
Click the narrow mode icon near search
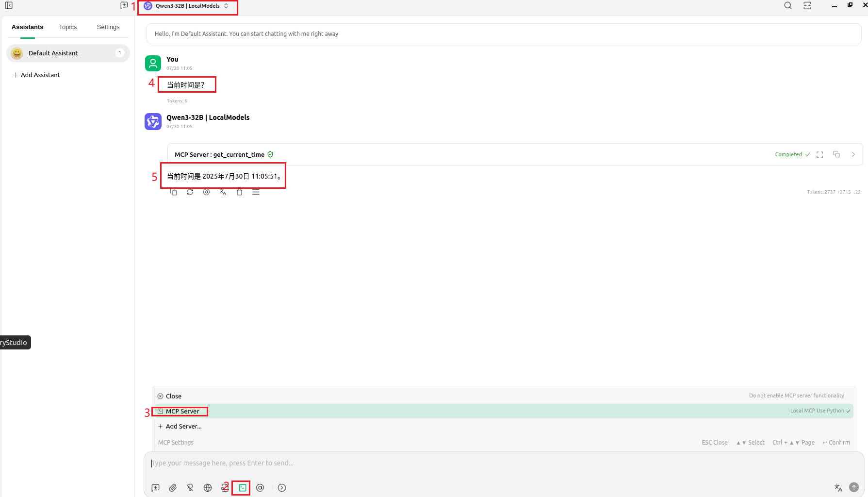[x=807, y=6]
